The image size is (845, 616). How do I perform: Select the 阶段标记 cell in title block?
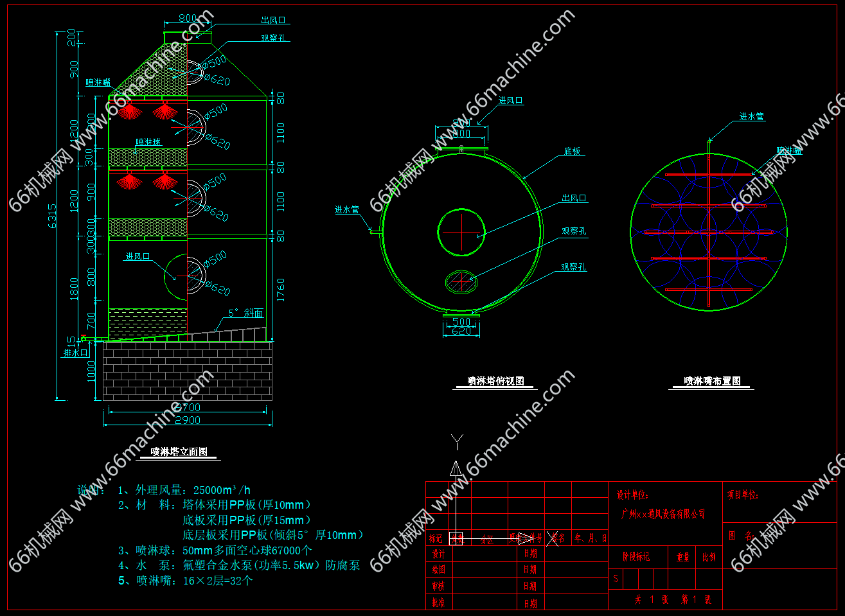tap(636, 557)
